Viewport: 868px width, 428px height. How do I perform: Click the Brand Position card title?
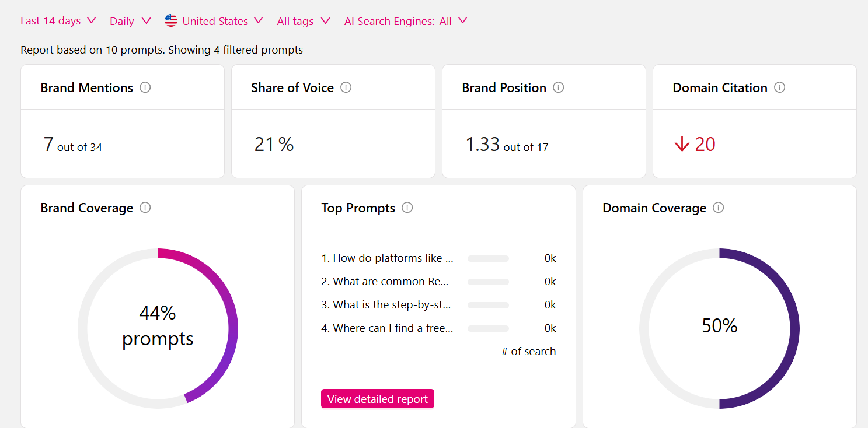click(504, 87)
